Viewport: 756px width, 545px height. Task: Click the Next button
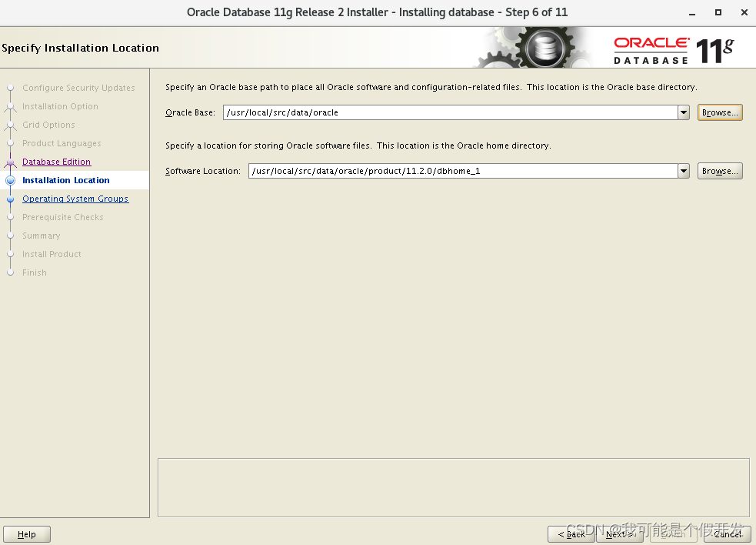620,534
